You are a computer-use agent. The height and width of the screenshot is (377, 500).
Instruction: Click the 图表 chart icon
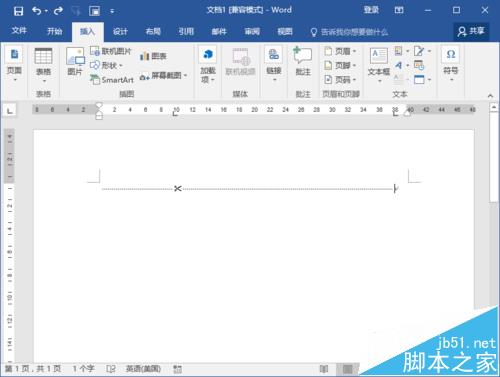tap(153, 56)
